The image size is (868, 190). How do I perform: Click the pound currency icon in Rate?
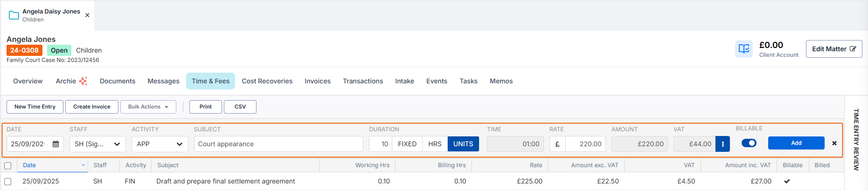point(557,144)
